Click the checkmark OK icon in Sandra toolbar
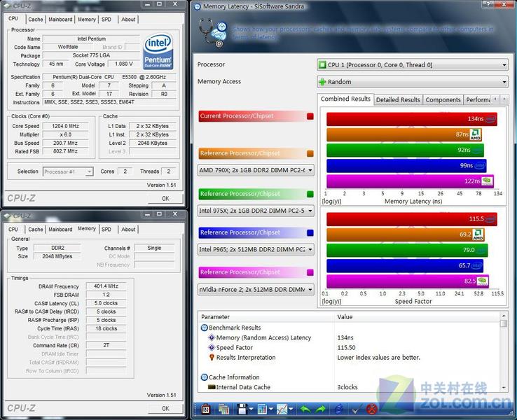Viewport: 517px width, 420px height. pos(355,409)
